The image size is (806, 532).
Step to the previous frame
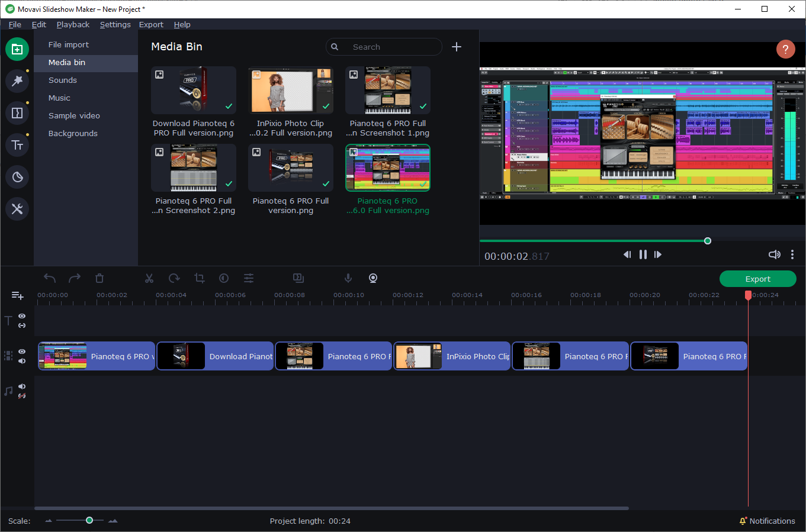pyautogui.click(x=627, y=254)
